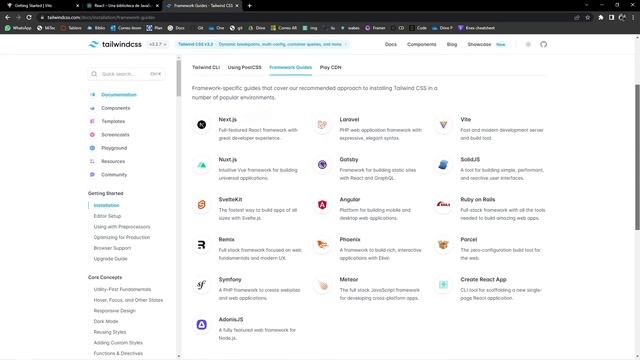Click the Next.js framework icon
Screen dimensions: 640x360
point(202,125)
